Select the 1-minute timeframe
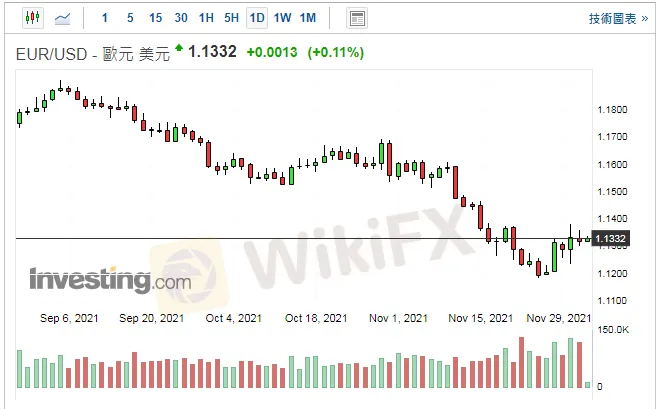 (105, 18)
